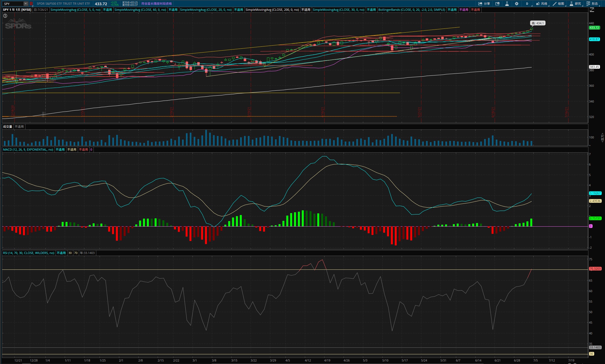Screen dimensions: 605x364
Task: Click the green 433.72 price axis tag
Action: 594,28
